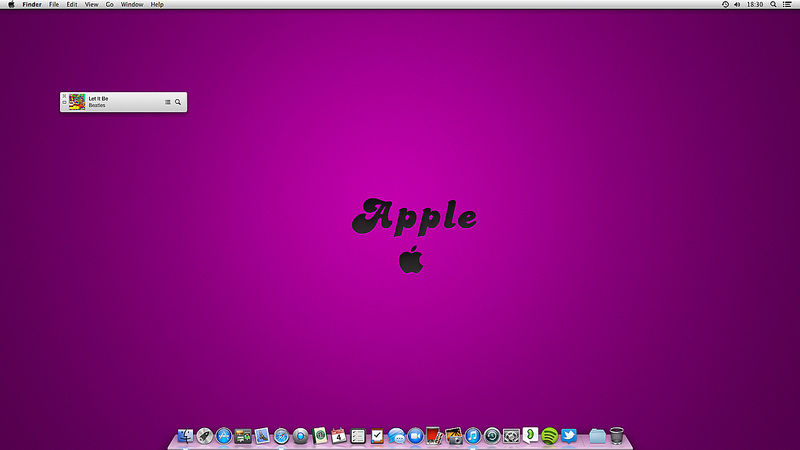Open the Go menu
The width and height of the screenshot is (800, 450).
110,4
